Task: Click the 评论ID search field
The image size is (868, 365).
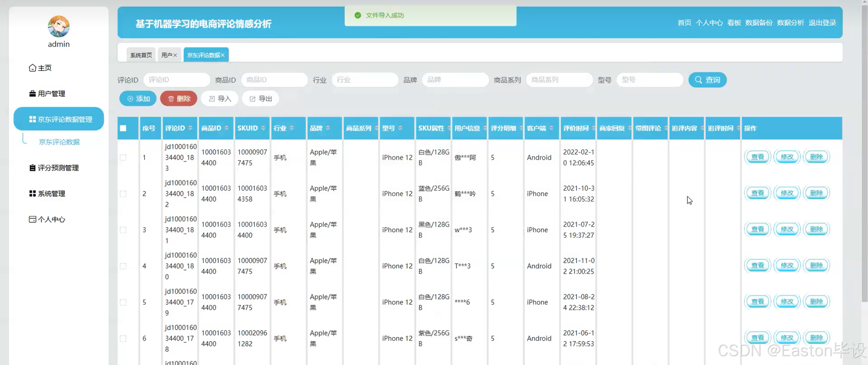Action: pos(176,80)
